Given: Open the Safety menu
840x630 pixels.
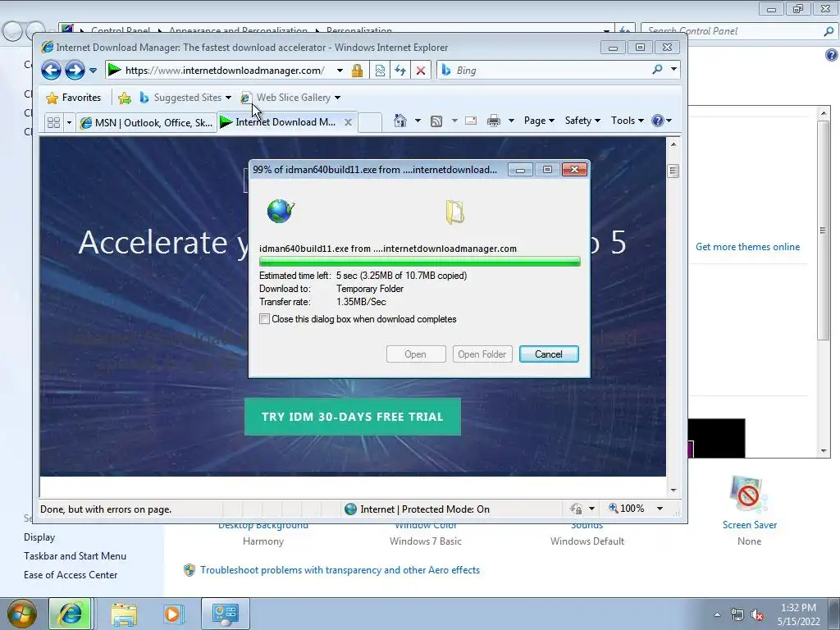Looking at the screenshot, I should (x=582, y=121).
